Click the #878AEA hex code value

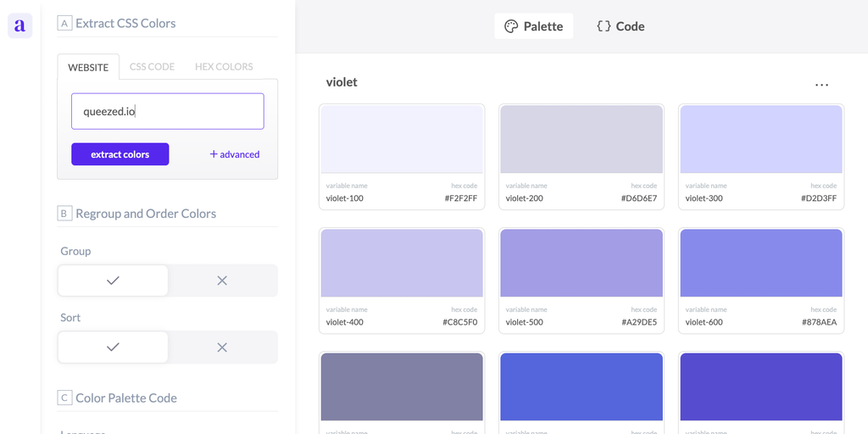click(819, 322)
